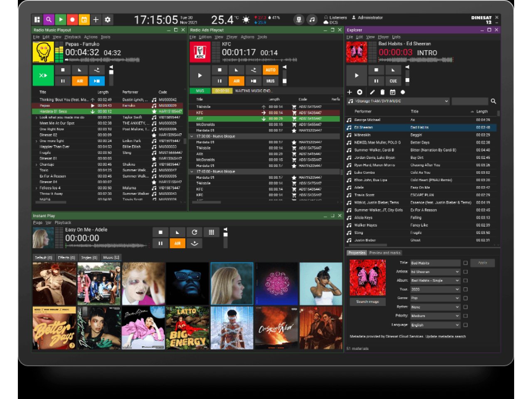532x399 pixels.
Task: Open the Lists menu in Explorer
Action: point(396,37)
